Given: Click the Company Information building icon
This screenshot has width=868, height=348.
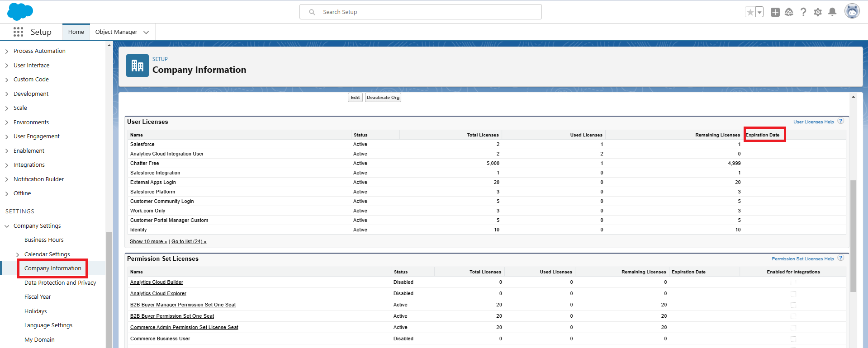Looking at the screenshot, I should (x=138, y=66).
